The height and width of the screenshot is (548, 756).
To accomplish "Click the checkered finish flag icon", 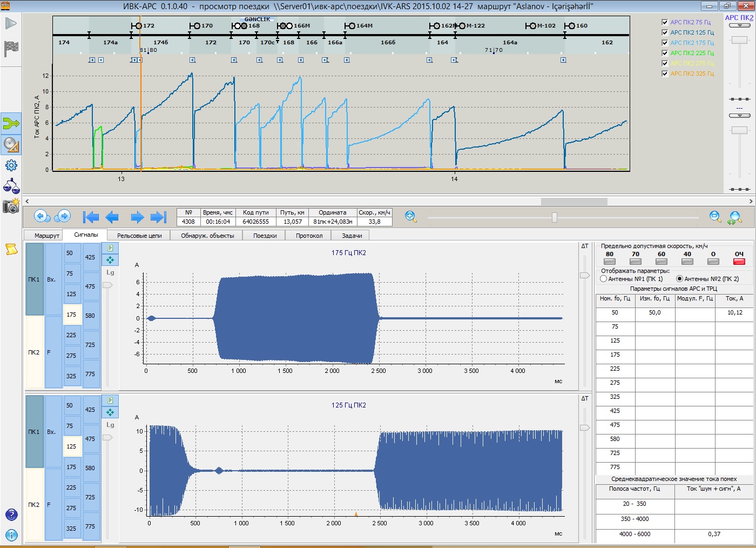I will (x=11, y=48).
